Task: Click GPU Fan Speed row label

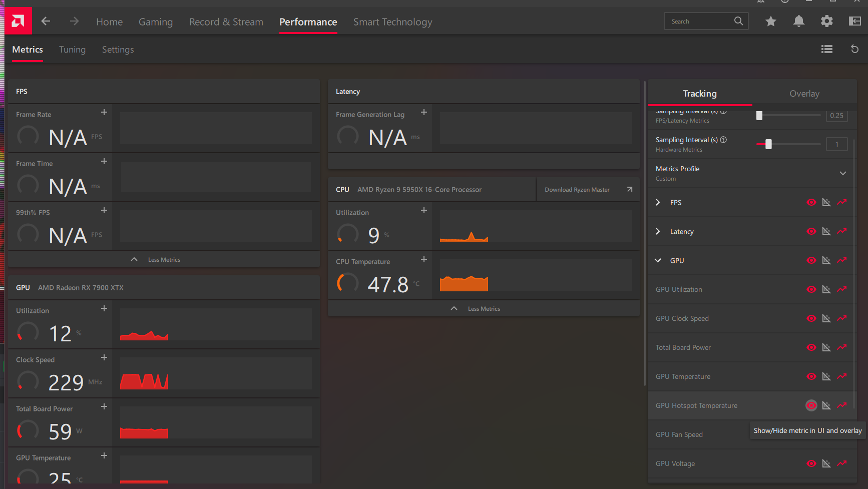Action: tap(679, 434)
